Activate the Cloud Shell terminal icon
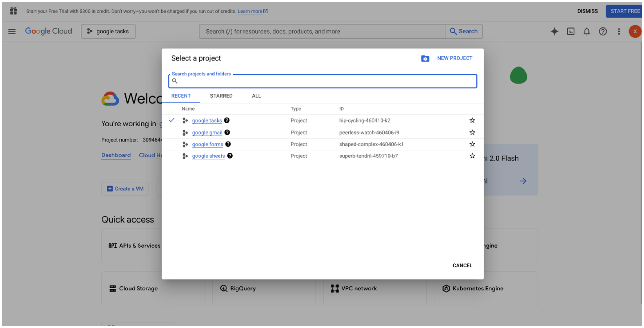 571,31
